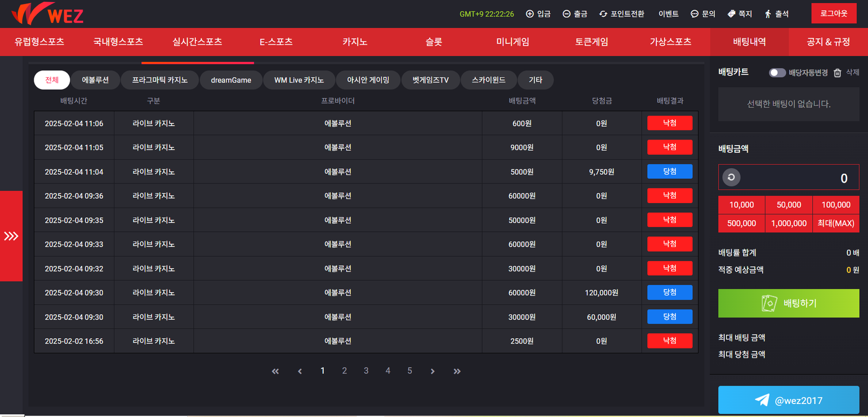Open Telegram @wez2017 contact banner
Viewport: 868px width, 417px height.
(788, 400)
